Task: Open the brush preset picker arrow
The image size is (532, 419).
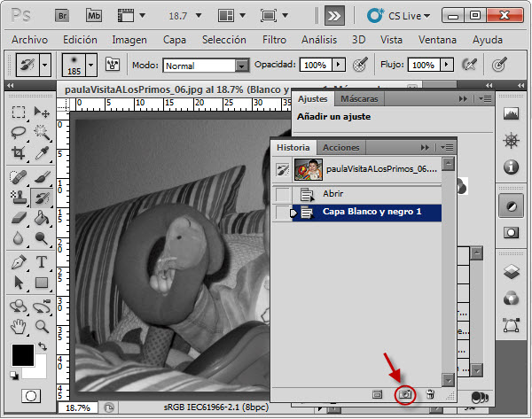Action: [90, 65]
